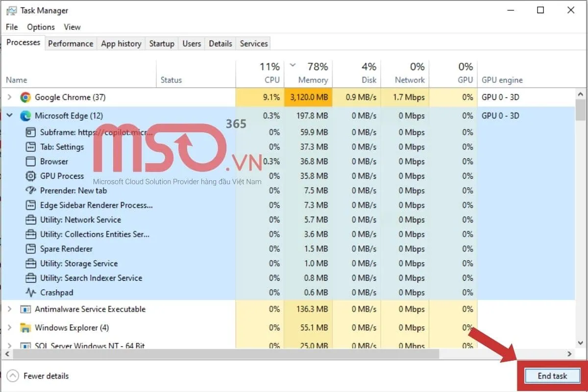Open the View menu
Viewport: 588px width, 392px height.
tap(72, 27)
